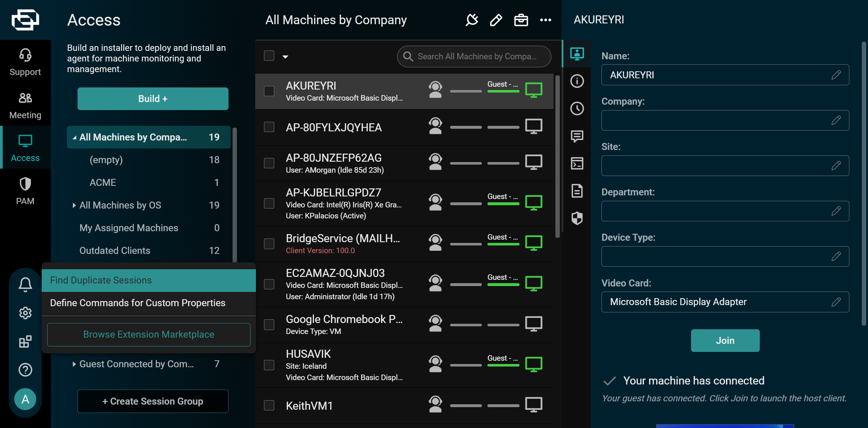Screen dimensions: 868x428
Task: Open the Messages chat tab icon
Action: (577, 136)
